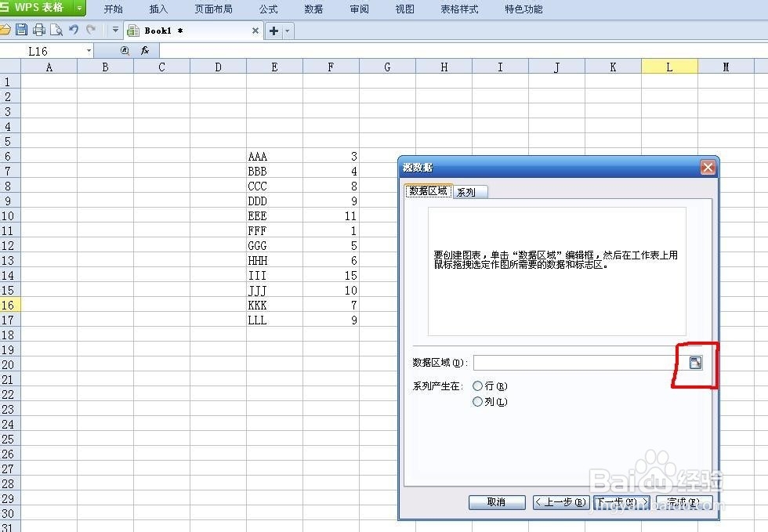Click the 下一步 button
The image size is (768, 532).
coord(621,502)
